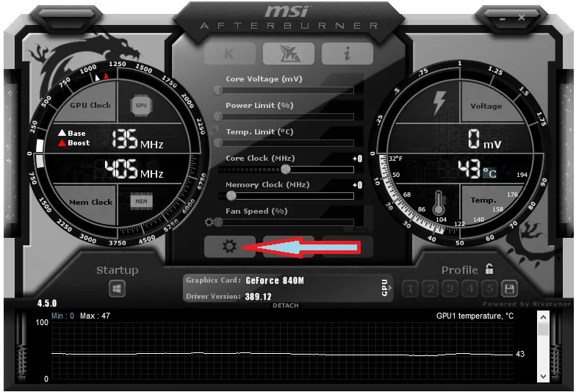Click inside the GPU1 temperature graph area

pyautogui.click(x=282, y=351)
